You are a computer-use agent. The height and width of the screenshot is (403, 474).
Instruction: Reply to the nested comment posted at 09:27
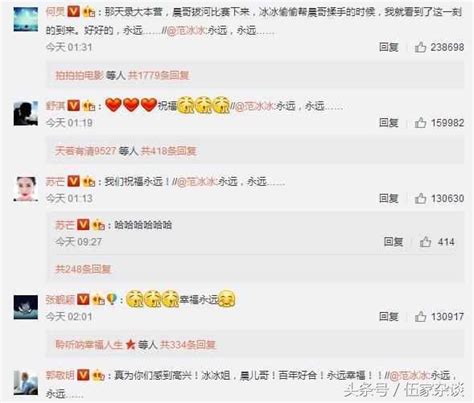(393, 242)
